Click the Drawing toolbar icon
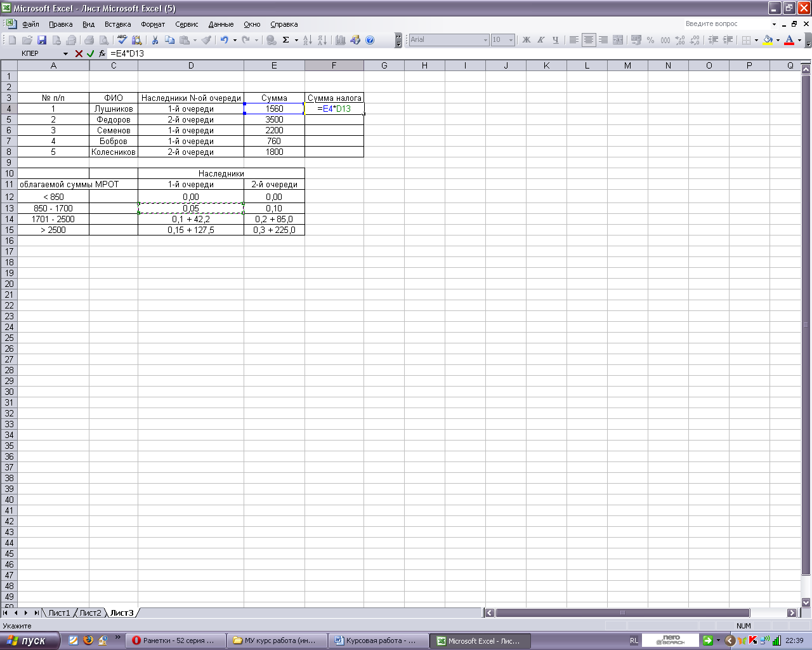 pos(355,40)
